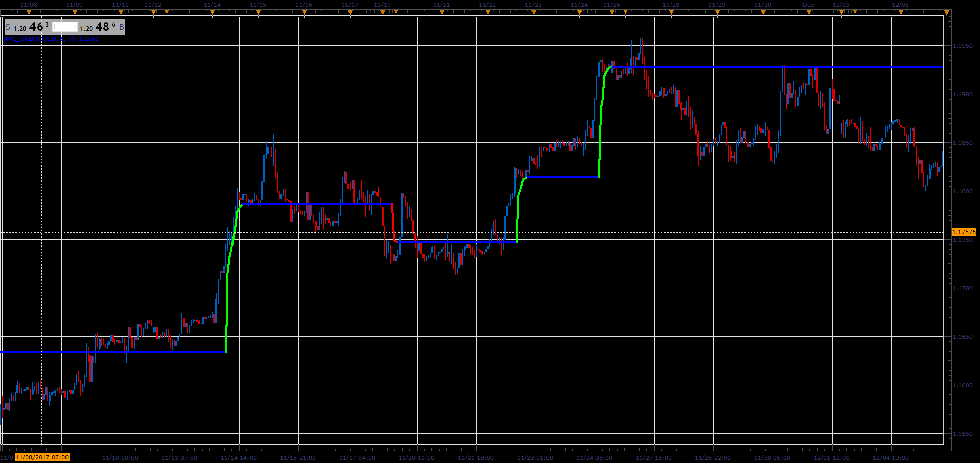Click the 11/10 00:00 bottom time label

120,458
